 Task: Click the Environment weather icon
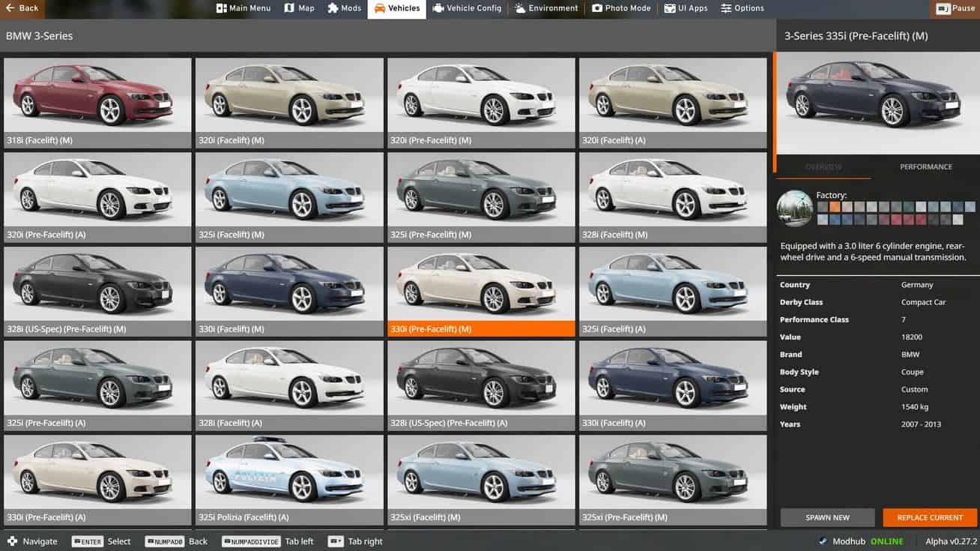coord(520,8)
